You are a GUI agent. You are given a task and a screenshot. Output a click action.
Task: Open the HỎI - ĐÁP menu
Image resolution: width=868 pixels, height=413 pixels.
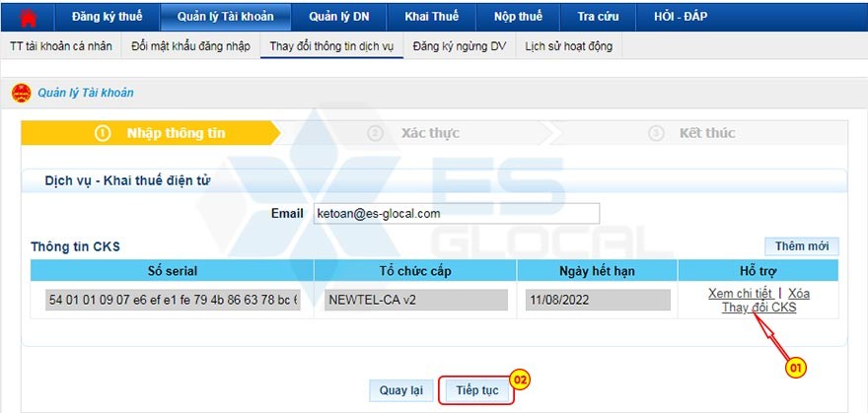[x=681, y=17]
